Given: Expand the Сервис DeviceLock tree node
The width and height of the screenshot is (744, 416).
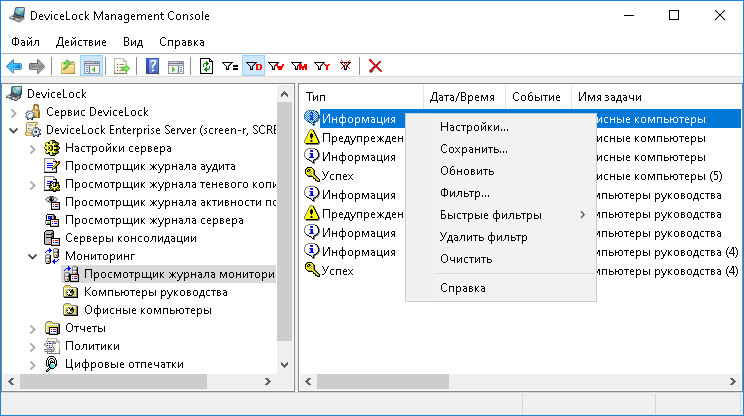Looking at the screenshot, I should point(14,112).
